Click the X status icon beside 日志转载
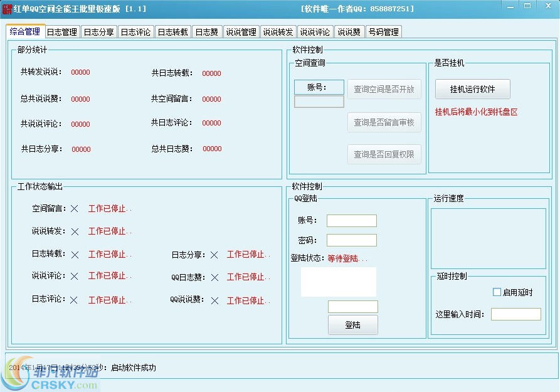 75,255
